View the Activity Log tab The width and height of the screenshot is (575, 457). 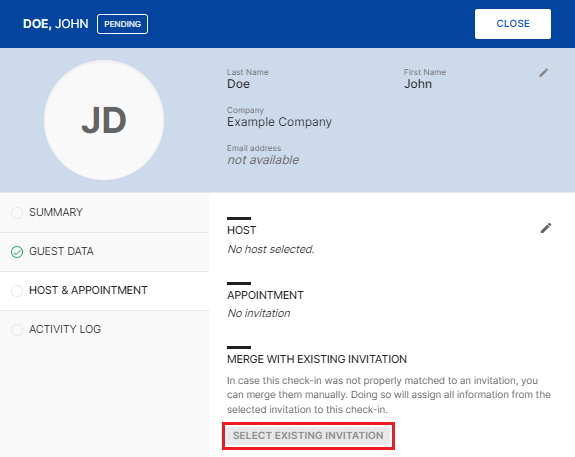105,329
